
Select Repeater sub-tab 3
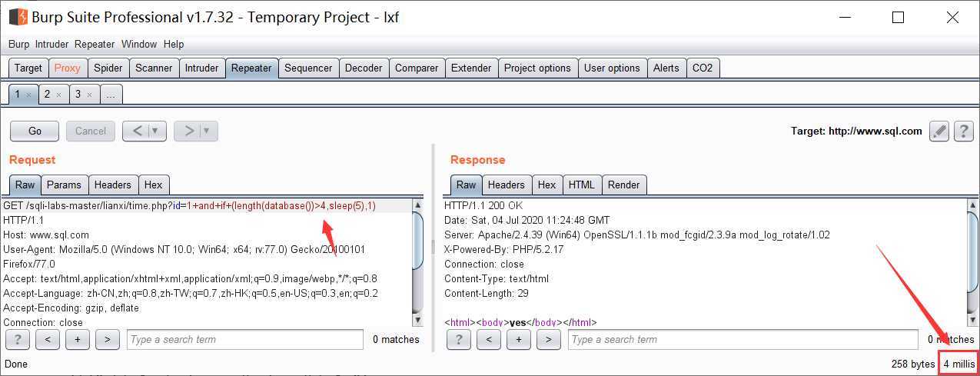[83, 94]
